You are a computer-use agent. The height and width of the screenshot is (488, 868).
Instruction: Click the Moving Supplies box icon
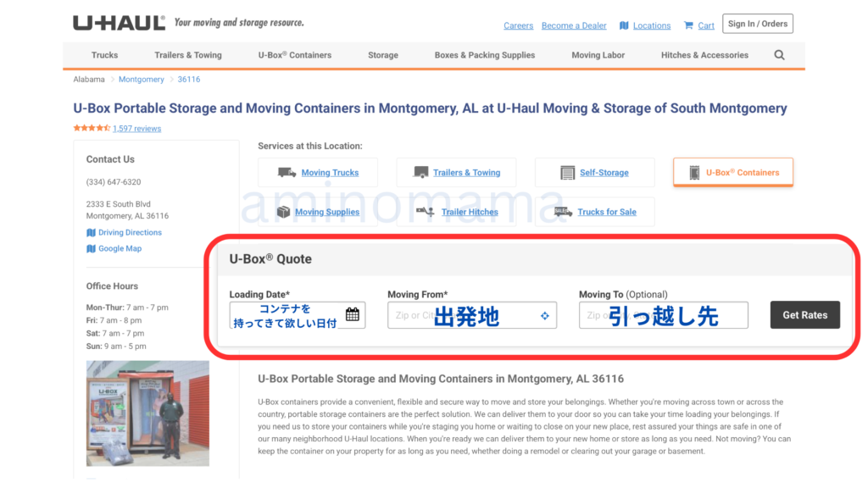point(283,212)
